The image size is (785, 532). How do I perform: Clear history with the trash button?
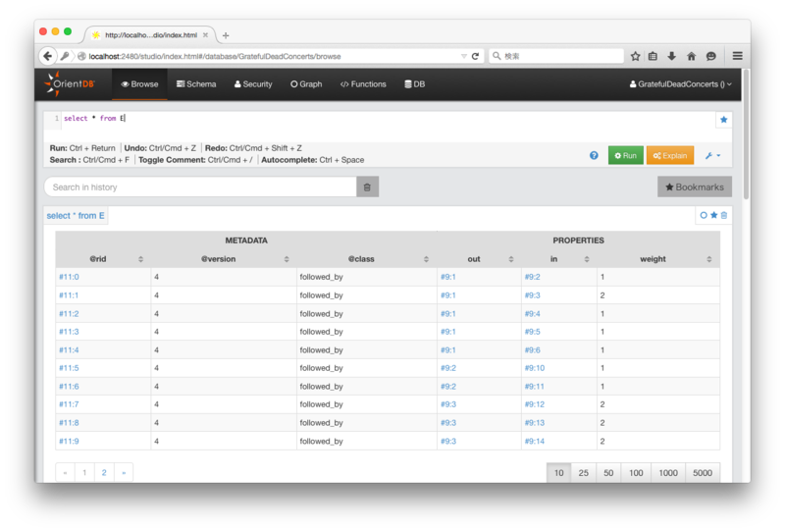pyautogui.click(x=367, y=186)
